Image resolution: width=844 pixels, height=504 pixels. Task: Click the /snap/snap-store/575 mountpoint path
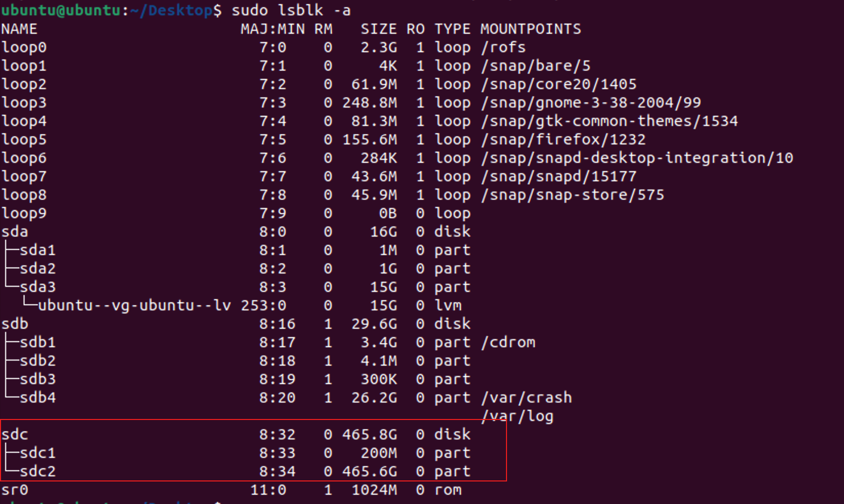573,195
